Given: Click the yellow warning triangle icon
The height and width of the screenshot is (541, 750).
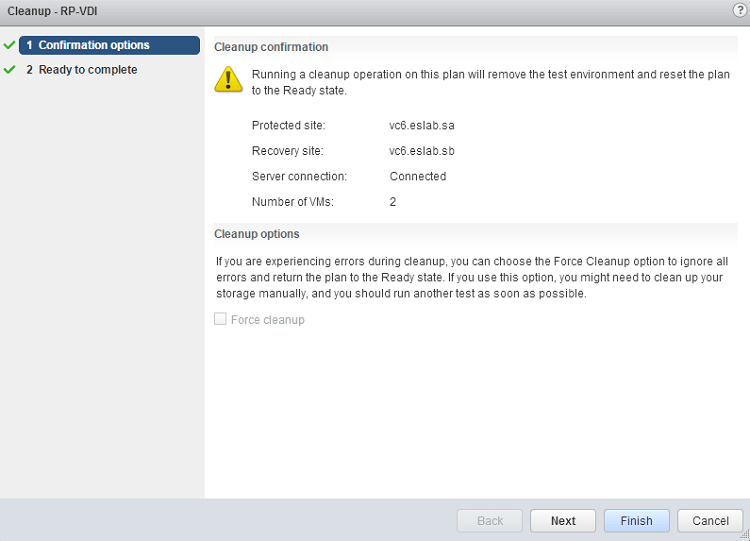Looking at the screenshot, I should [229, 80].
